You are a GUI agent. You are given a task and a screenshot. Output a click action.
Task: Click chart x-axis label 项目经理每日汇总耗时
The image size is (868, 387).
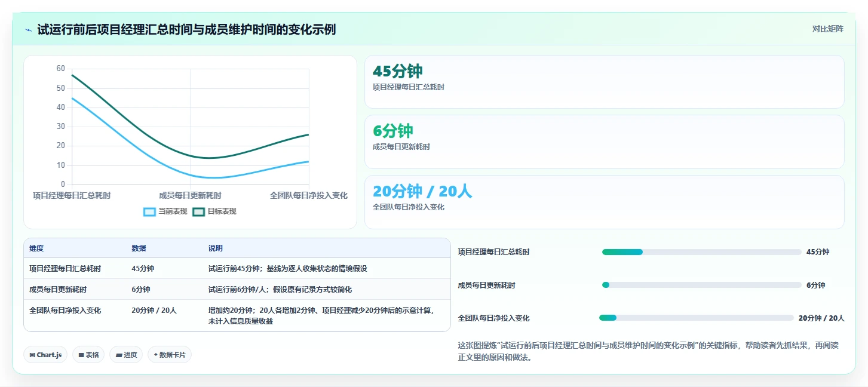(x=72, y=195)
